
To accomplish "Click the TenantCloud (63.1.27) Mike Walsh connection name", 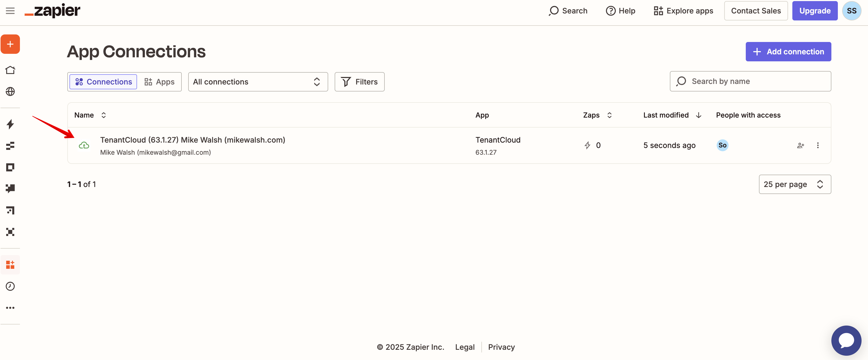I will point(192,140).
